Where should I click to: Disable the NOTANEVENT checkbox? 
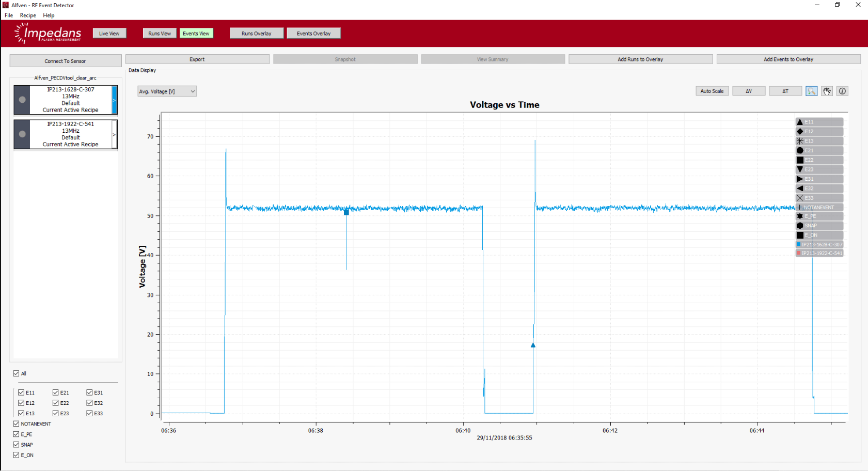click(16, 423)
